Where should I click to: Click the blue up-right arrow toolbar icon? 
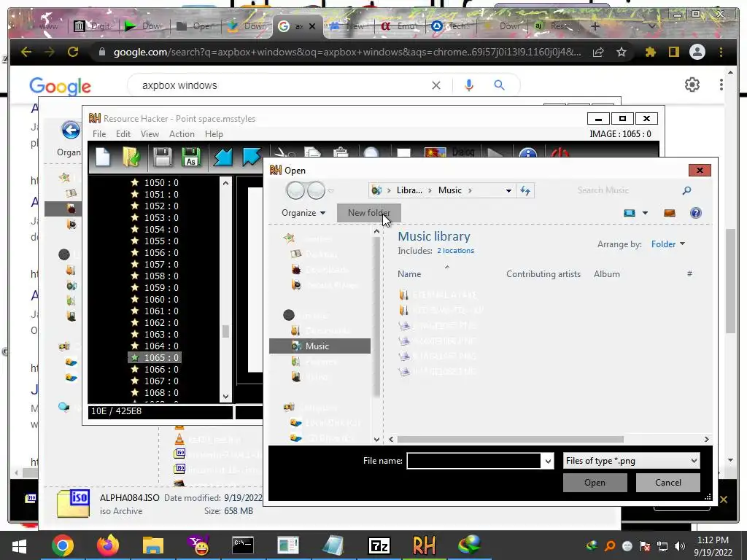coord(252,157)
